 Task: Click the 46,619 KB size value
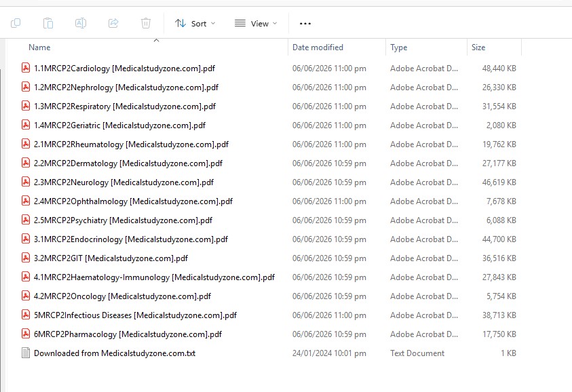tap(499, 182)
